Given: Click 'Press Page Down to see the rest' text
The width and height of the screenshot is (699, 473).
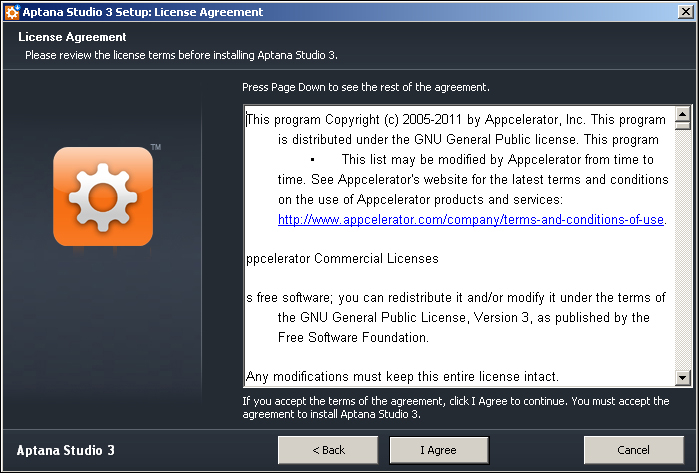Looking at the screenshot, I should (x=366, y=87).
